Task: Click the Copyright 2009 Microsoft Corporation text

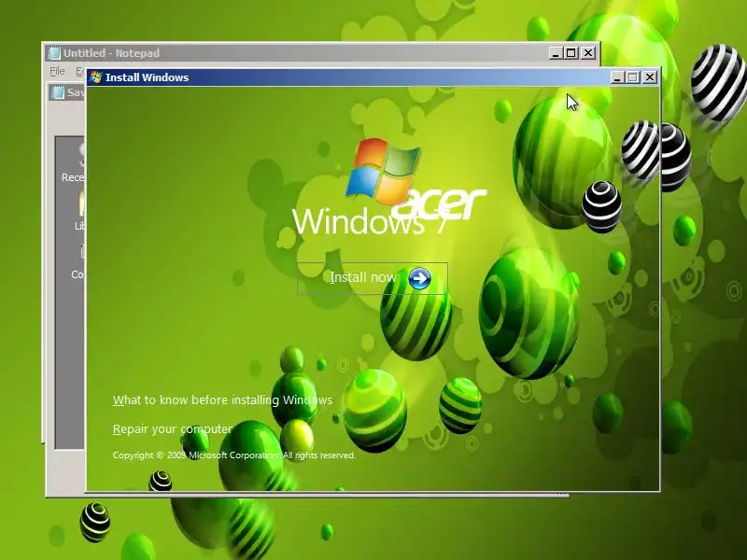Action: click(234, 455)
